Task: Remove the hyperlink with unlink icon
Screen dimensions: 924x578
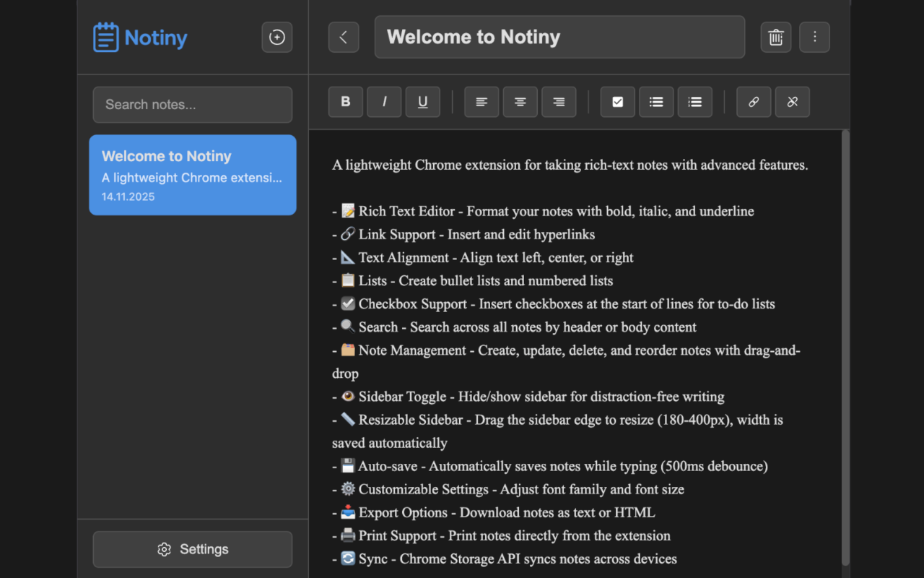Action: pos(793,102)
